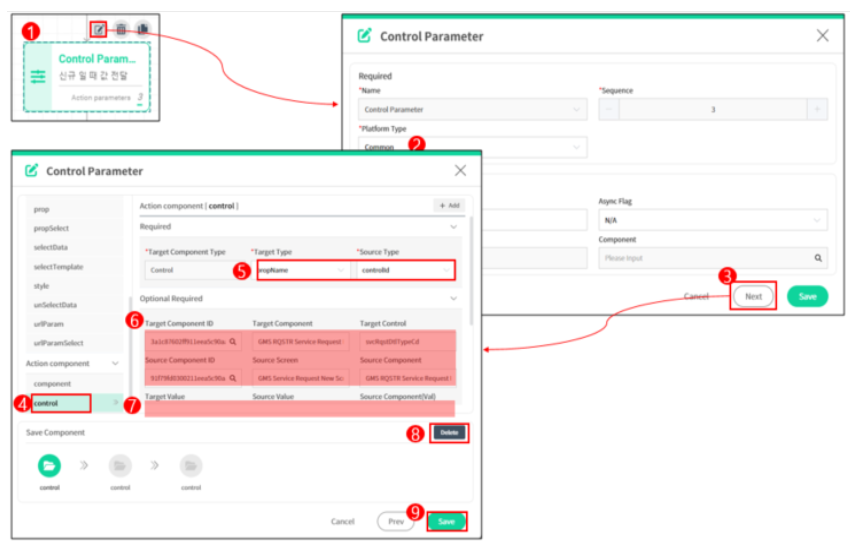Select 'style' in the left list
852x552 pixels.
tap(74, 286)
